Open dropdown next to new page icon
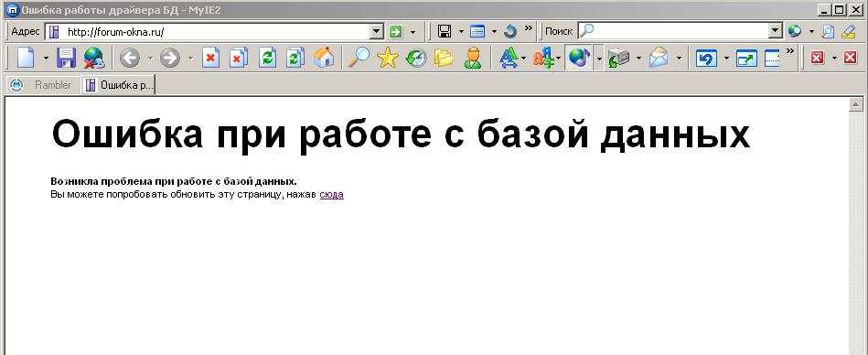Image resolution: width=868 pixels, height=355 pixels. pyautogui.click(x=46, y=58)
